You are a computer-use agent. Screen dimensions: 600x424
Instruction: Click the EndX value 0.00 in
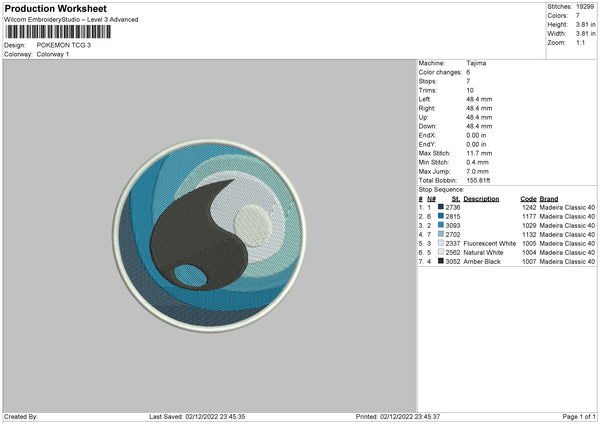point(476,135)
